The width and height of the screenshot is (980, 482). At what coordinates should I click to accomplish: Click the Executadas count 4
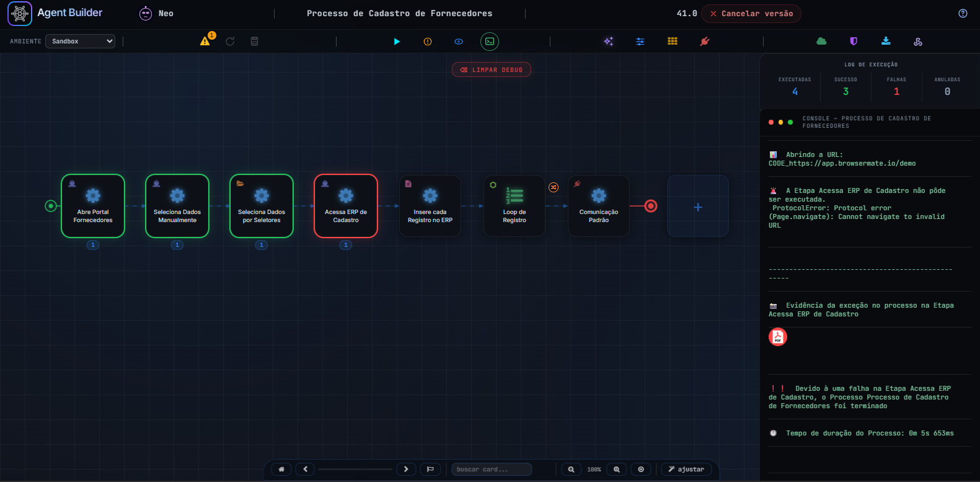795,91
